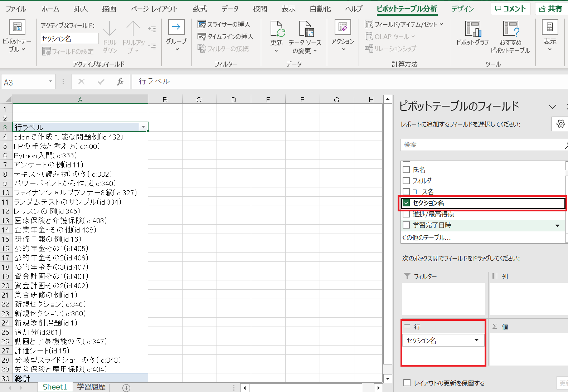568x392 pixels.
Task: Open フィールド/アイテム/セット dropdown
Action: [x=404, y=24]
